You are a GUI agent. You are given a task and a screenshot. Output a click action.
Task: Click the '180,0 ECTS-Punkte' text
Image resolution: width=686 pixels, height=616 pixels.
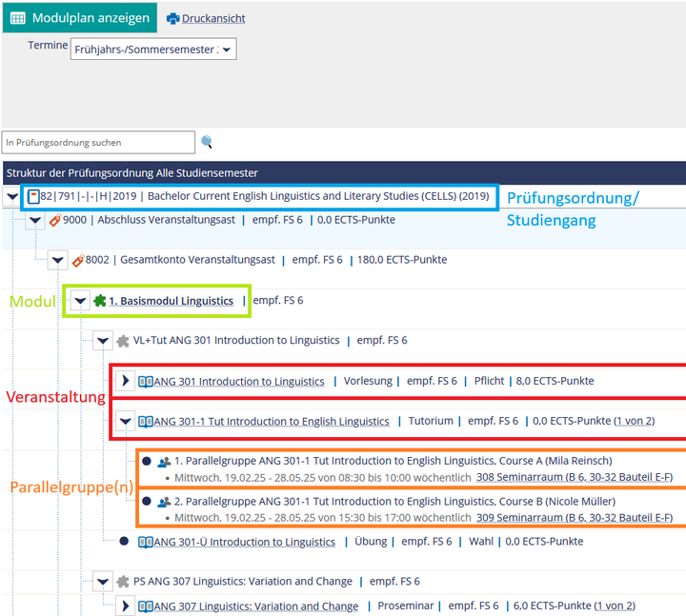pos(402,260)
